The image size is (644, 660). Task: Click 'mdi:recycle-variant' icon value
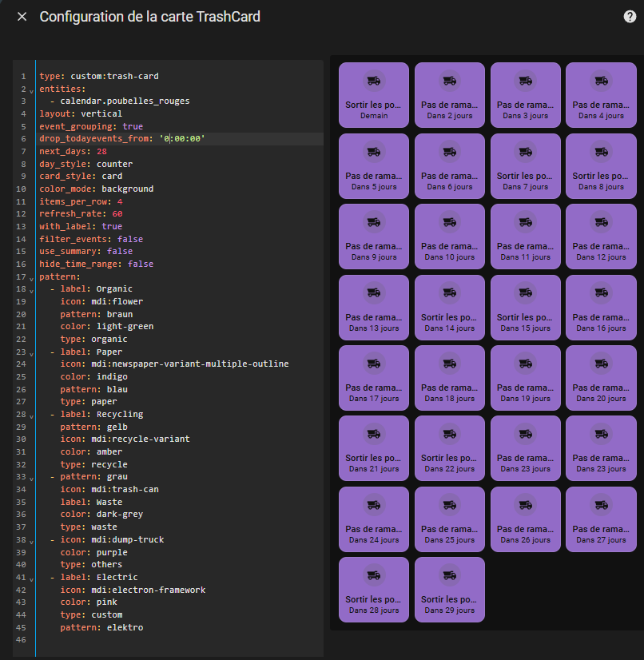point(141,439)
